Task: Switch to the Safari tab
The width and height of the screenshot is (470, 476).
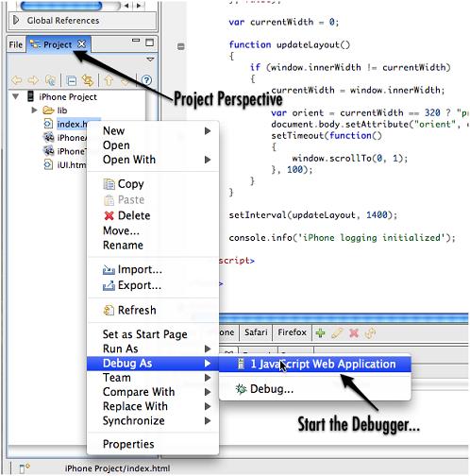Action: [x=256, y=332]
